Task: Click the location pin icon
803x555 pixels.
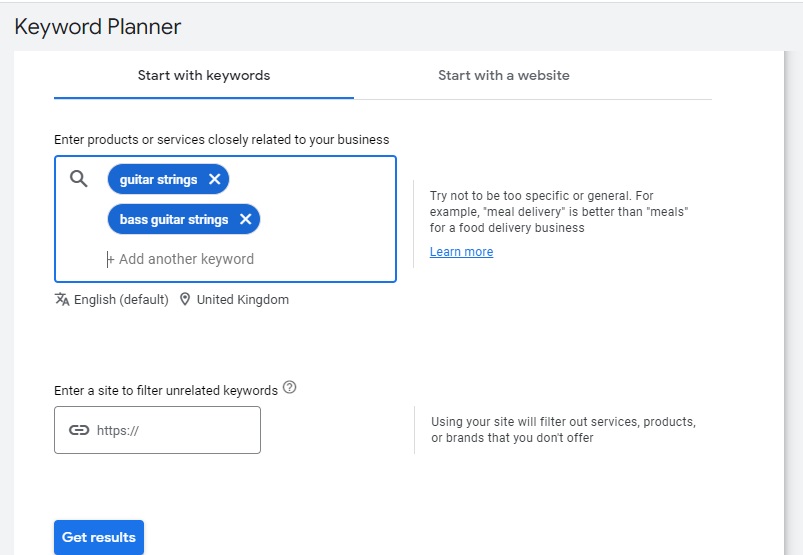Action: (185, 299)
